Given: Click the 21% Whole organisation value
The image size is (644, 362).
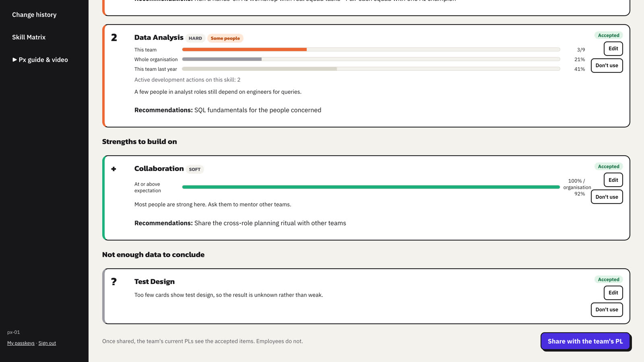Looking at the screenshot, I should pyautogui.click(x=580, y=60).
